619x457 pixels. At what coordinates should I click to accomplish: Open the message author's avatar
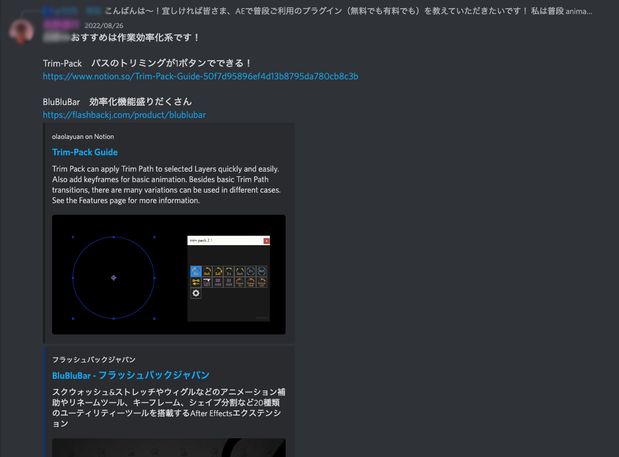21,31
